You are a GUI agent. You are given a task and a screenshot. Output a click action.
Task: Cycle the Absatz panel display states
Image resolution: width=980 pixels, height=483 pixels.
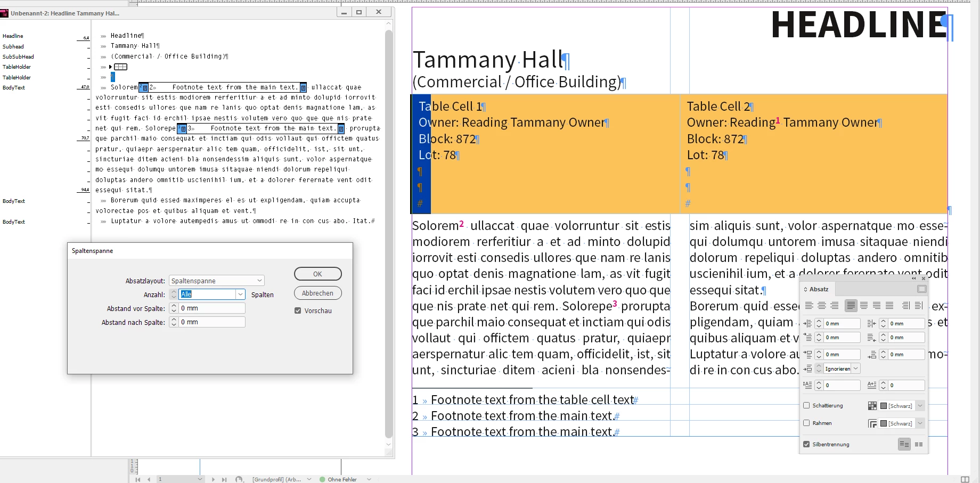(x=805, y=289)
